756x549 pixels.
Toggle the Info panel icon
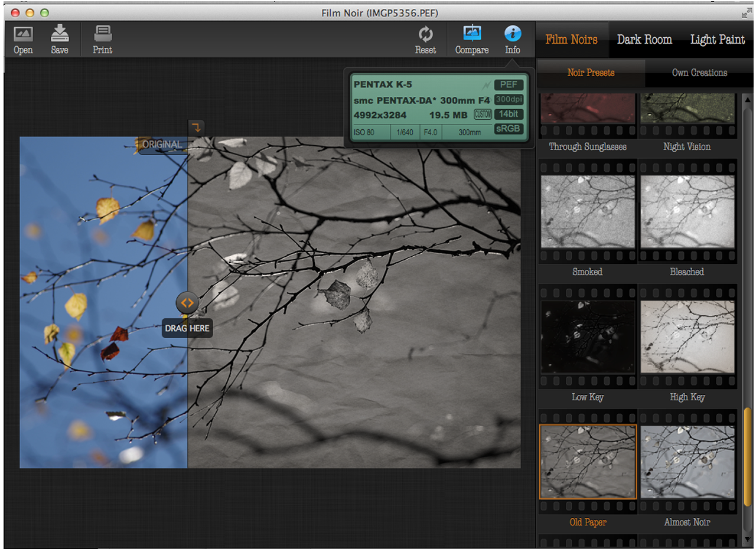[x=513, y=33]
